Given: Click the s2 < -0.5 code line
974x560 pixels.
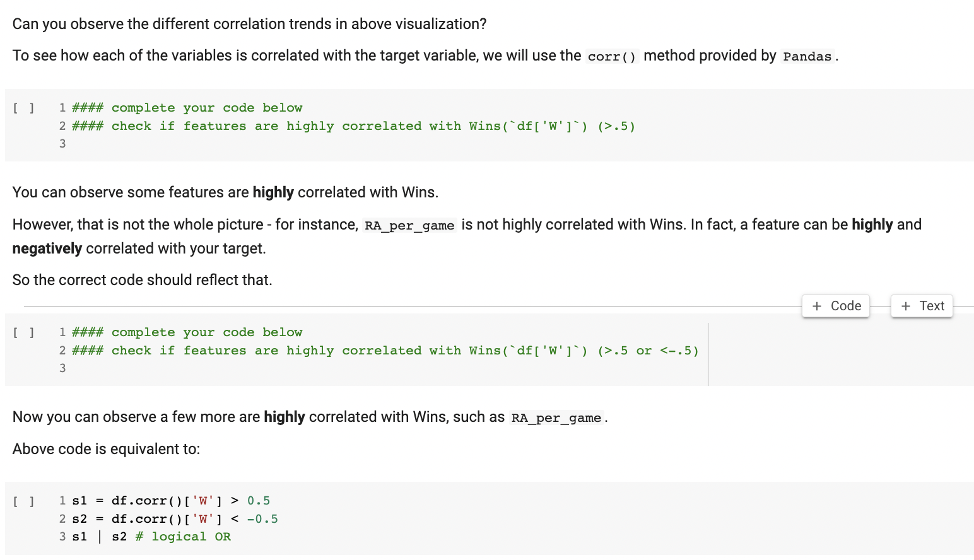Looking at the screenshot, I should point(175,518).
